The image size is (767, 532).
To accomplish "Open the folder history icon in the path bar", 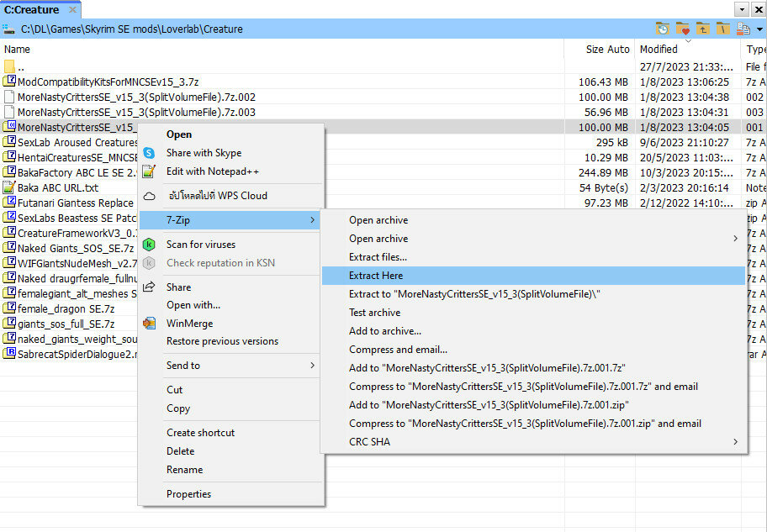I will tap(663, 29).
